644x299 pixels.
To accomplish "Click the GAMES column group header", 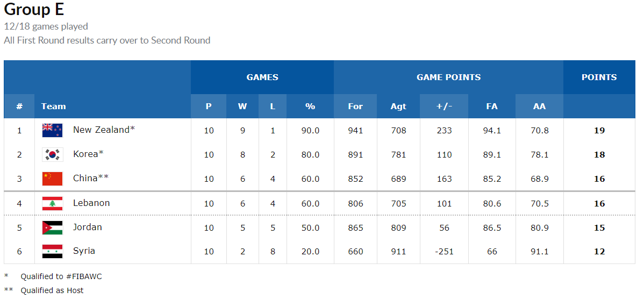I will coord(262,77).
